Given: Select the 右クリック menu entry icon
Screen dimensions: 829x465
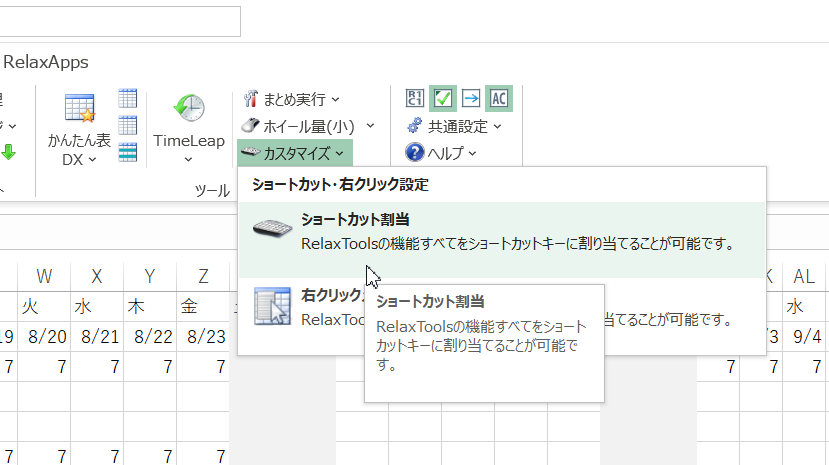Looking at the screenshot, I should point(272,306).
